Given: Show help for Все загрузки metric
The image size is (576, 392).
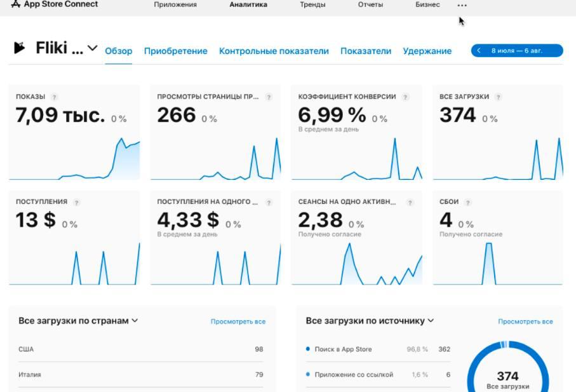Looking at the screenshot, I should [498, 97].
